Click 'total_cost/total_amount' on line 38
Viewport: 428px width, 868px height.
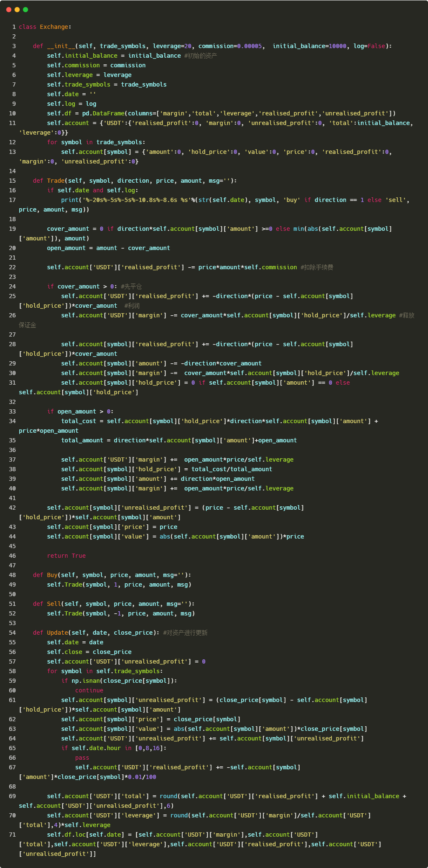232,469
